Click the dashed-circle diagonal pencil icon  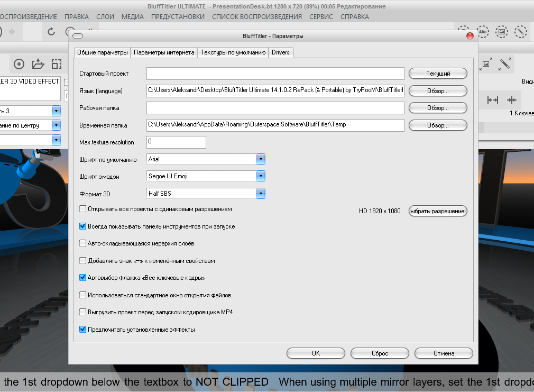coord(520,32)
